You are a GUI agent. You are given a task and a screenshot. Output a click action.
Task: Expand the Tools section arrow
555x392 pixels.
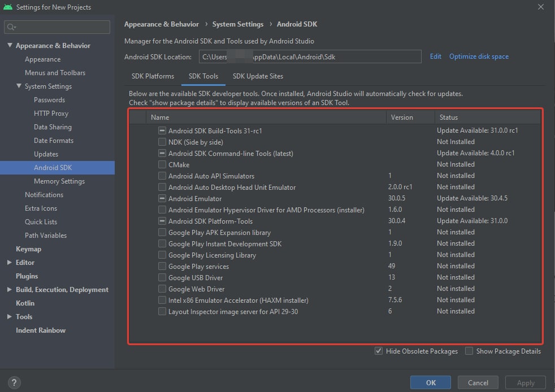[10, 317]
